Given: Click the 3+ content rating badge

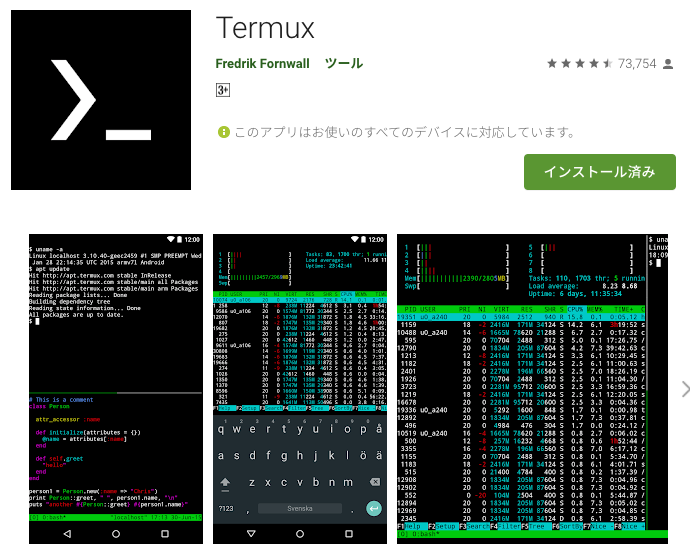Looking at the screenshot, I should coord(223,90).
